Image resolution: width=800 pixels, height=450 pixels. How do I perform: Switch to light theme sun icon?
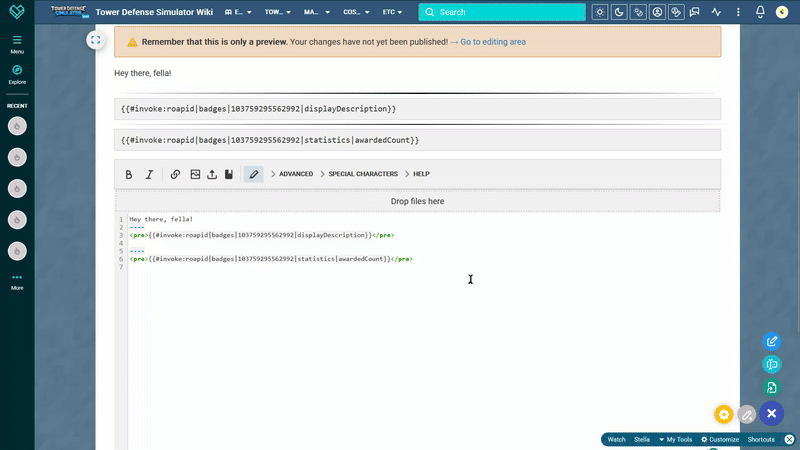[599, 12]
